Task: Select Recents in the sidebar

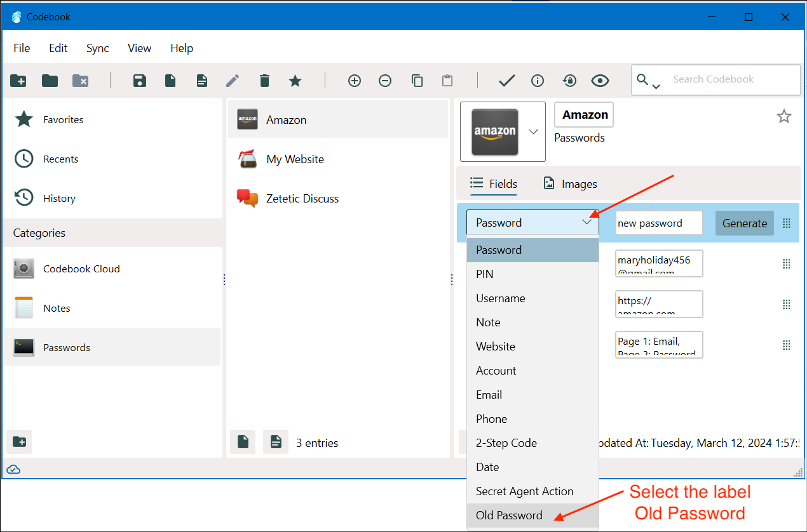Action: (113, 159)
